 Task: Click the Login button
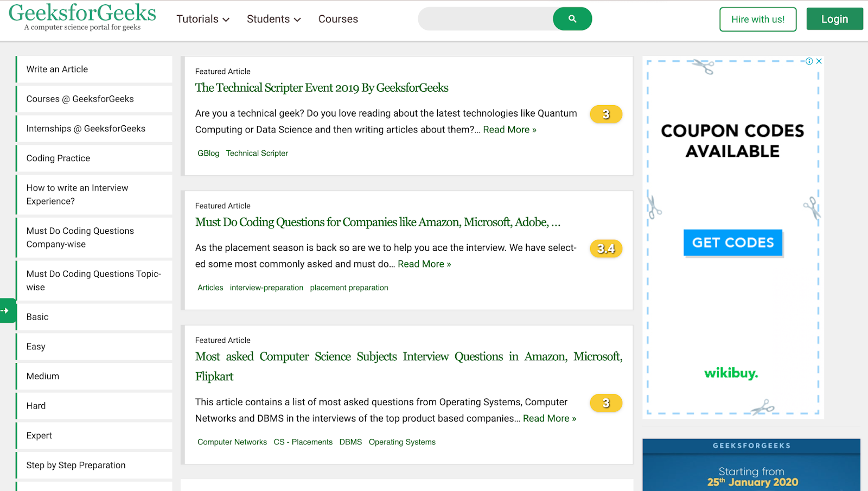click(834, 19)
